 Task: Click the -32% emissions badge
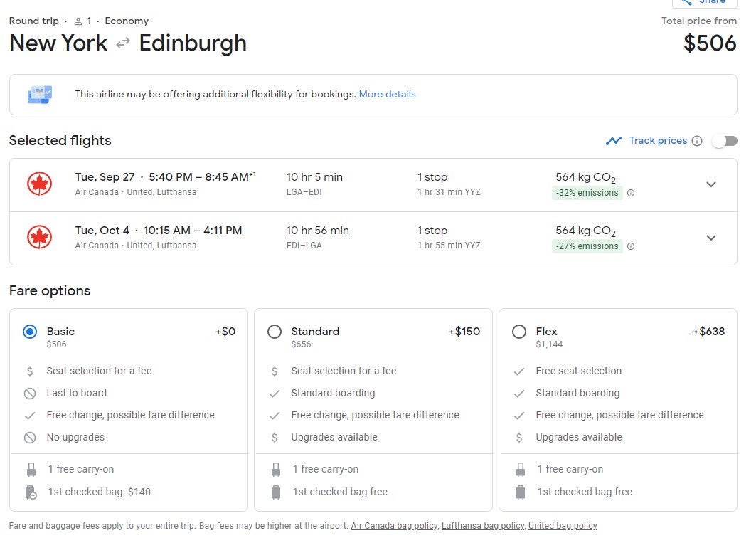pyautogui.click(x=587, y=193)
